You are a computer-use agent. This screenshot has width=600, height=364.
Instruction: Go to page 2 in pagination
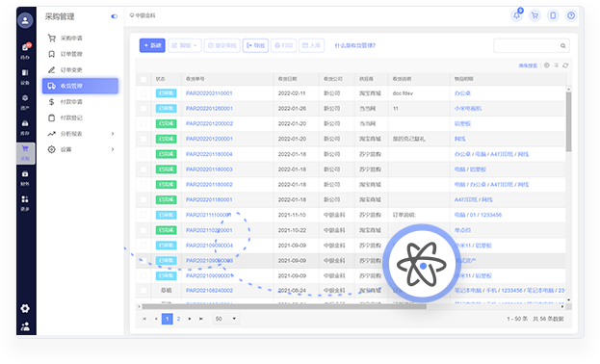pyautogui.click(x=178, y=319)
